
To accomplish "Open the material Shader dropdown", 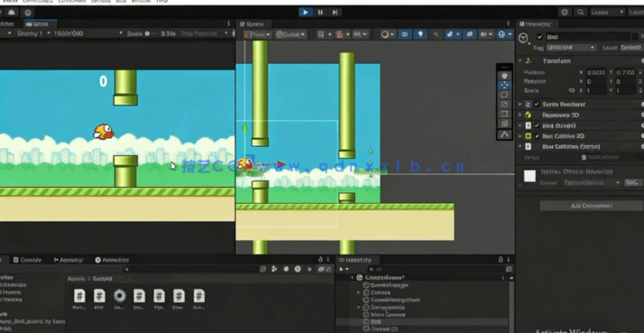I will (x=592, y=182).
